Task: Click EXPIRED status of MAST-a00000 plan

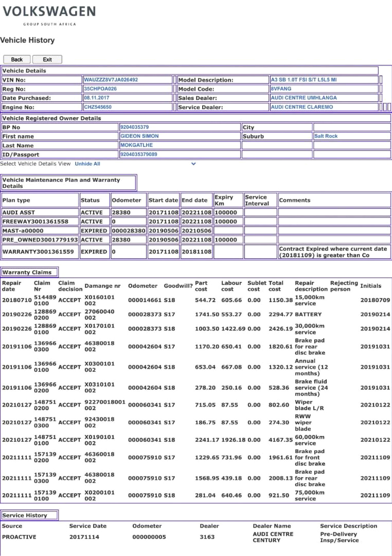Action: pyautogui.click(x=94, y=231)
